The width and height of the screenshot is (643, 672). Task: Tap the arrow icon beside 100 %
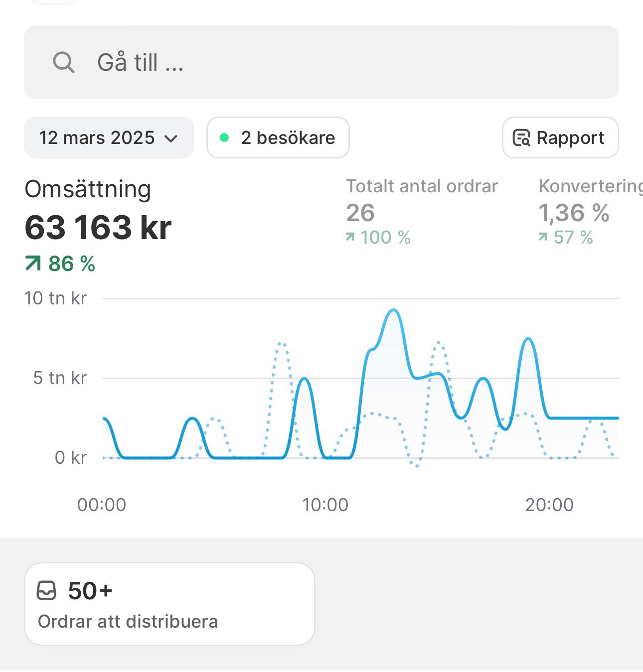[x=350, y=238]
